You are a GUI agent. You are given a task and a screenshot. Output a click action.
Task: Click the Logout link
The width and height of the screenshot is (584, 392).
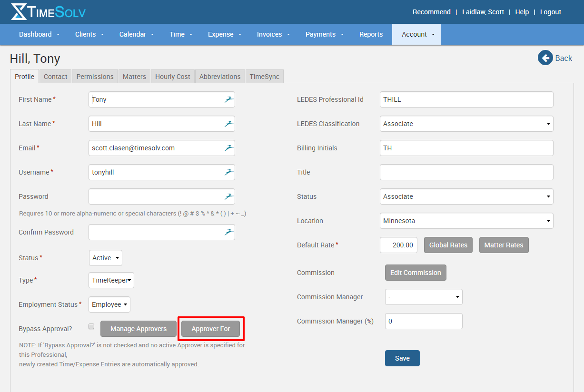550,12
